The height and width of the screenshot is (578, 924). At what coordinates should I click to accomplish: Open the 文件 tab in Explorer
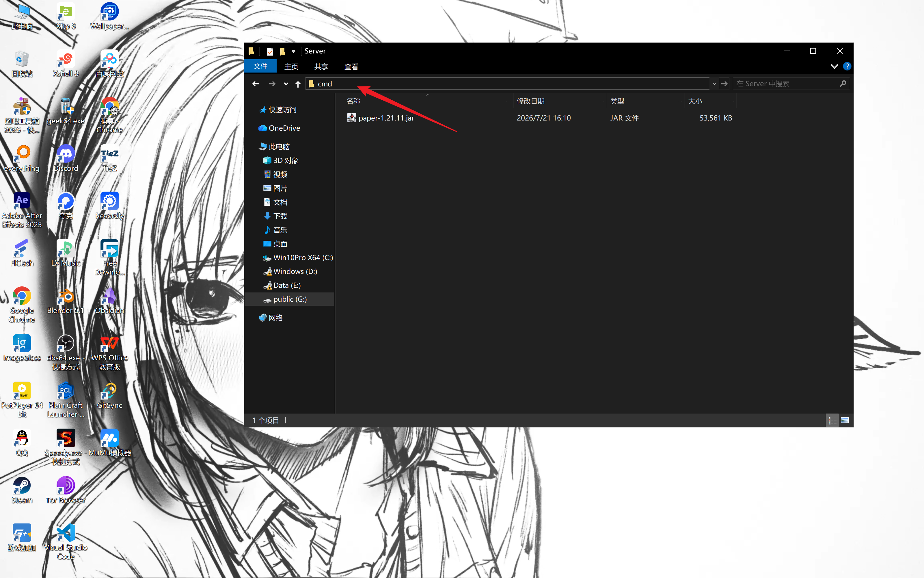tap(260, 66)
